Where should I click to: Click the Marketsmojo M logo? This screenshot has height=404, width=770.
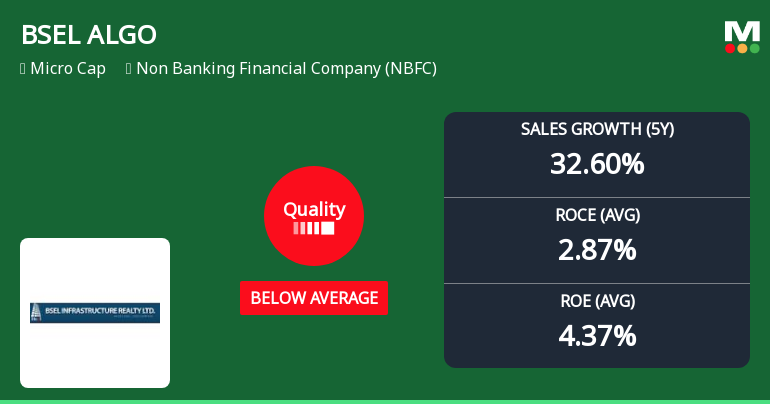tap(742, 30)
